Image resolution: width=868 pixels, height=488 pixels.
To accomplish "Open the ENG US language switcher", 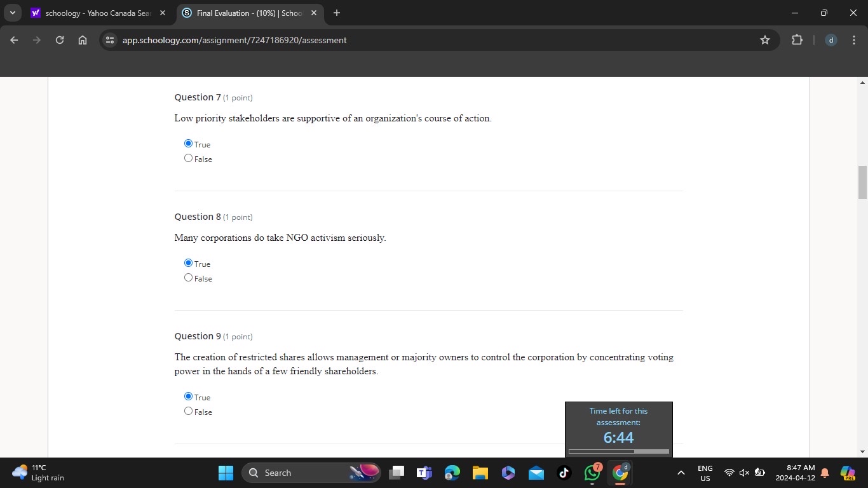I will [705, 473].
